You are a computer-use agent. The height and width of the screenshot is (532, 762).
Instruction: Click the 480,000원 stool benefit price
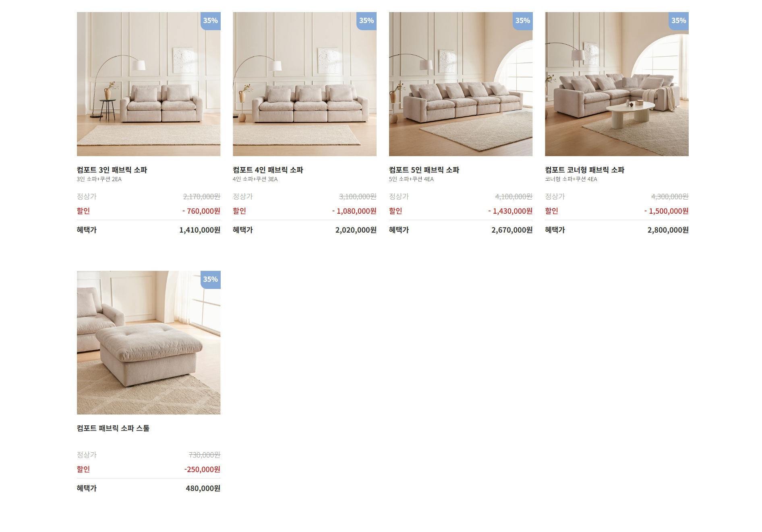203,488
